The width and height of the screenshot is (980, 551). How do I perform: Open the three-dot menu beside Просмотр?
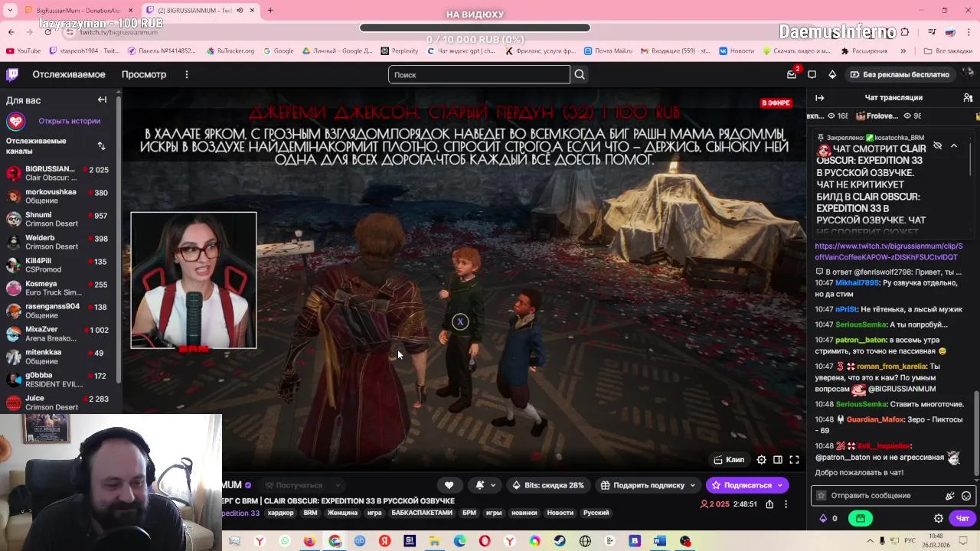click(186, 74)
